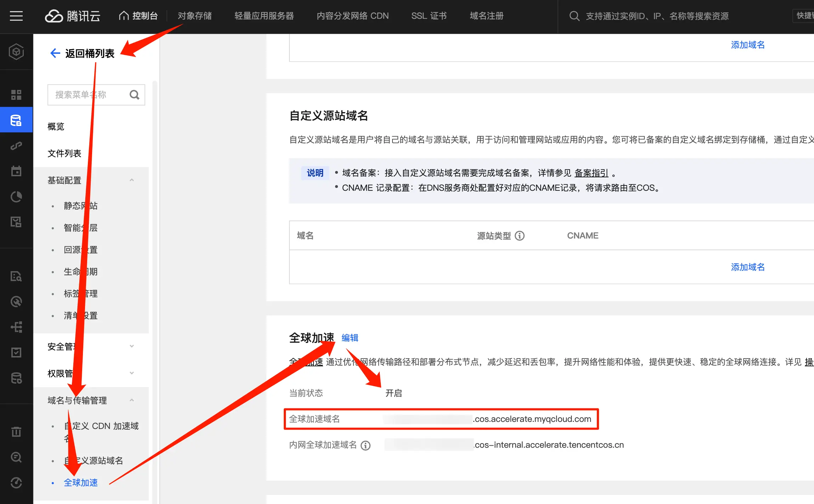
Task: Click the .cos.accelerate.myqcloud.com domain text
Action: coord(532,419)
